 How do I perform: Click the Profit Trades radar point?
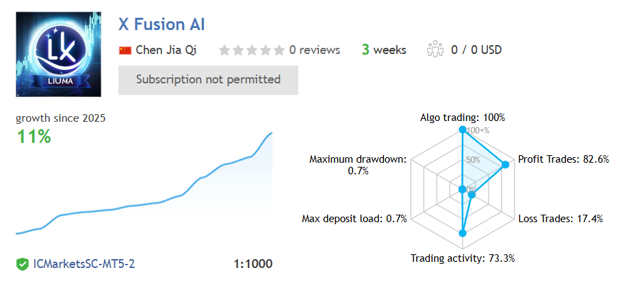[506, 164]
